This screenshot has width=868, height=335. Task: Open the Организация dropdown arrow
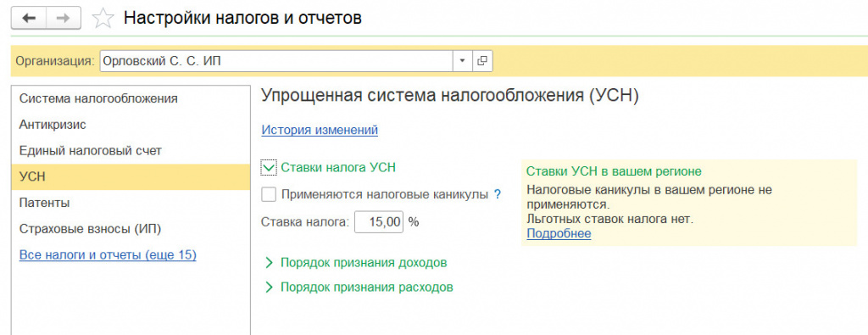coord(462,61)
